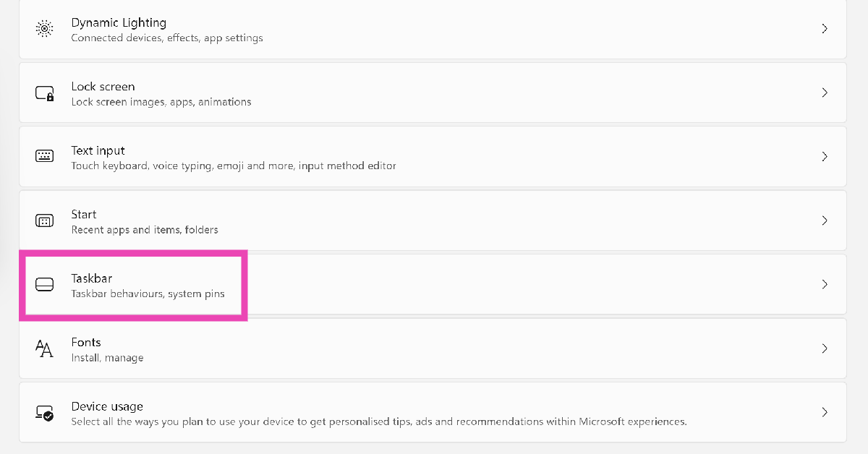Open the Lock screen settings title
Image resolution: width=868 pixels, height=454 pixels.
(x=103, y=87)
